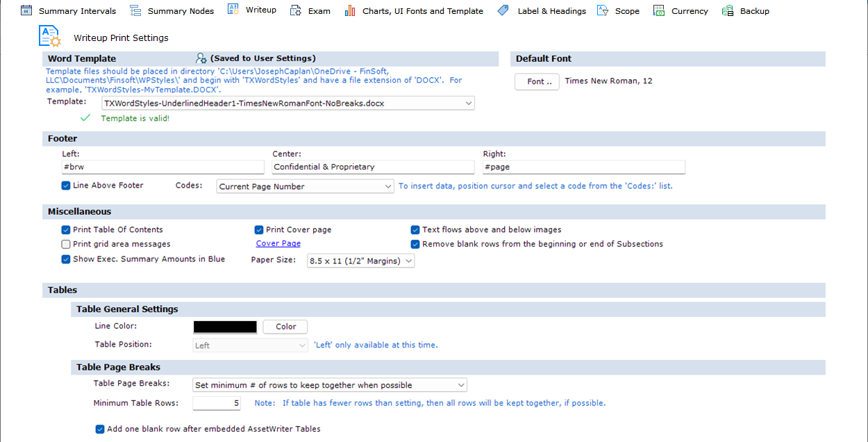Click the Minimum Table Rows field
The height and width of the screenshot is (442, 868).
click(217, 403)
